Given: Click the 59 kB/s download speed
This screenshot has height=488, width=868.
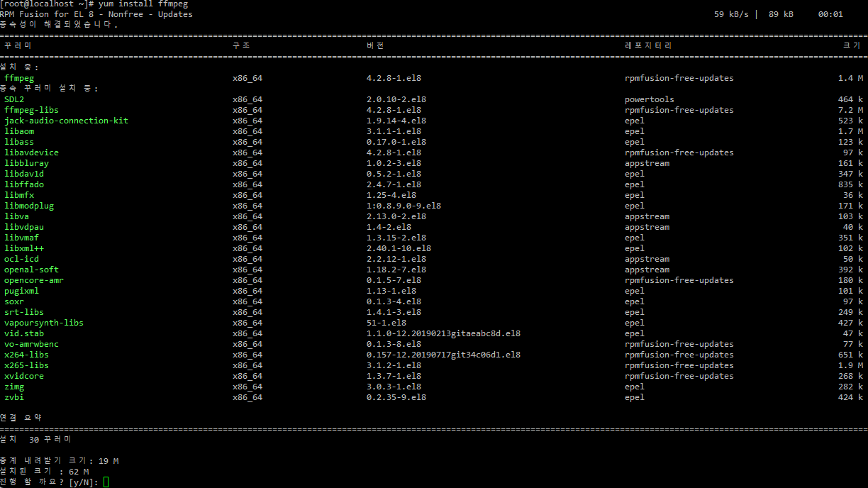Looking at the screenshot, I should pyautogui.click(x=731, y=14).
